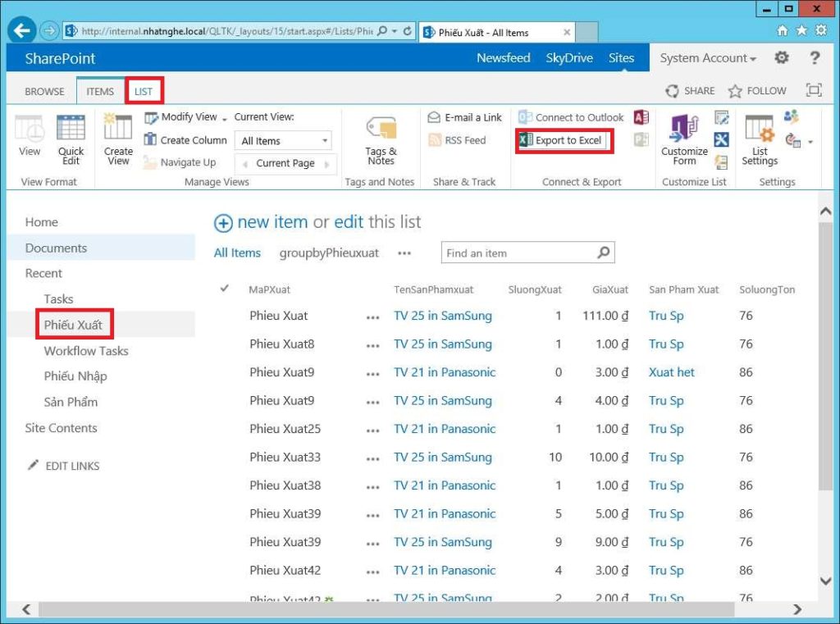Sort by the GiaXuat column header

click(x=610, y=289)
